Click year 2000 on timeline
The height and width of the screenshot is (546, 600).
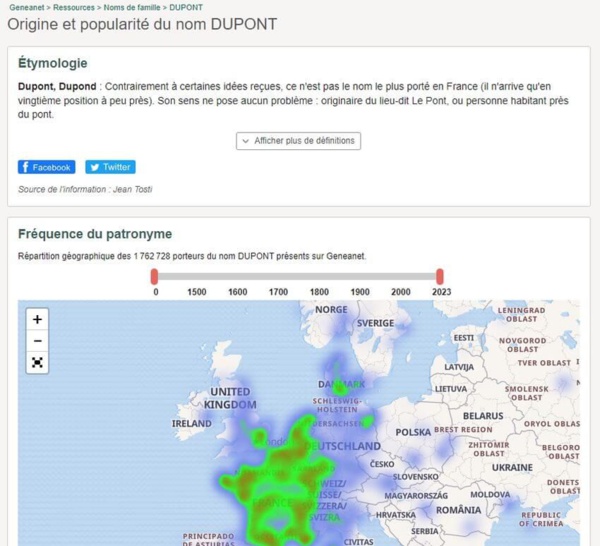(x=400, y=292)
